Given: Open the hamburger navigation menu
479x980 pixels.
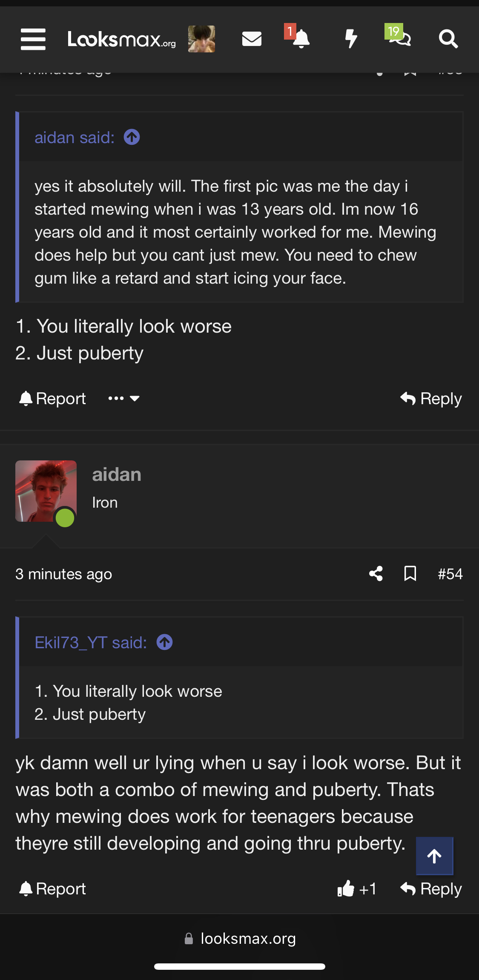Looking at the screenshot, I should (x=33, y=39).
